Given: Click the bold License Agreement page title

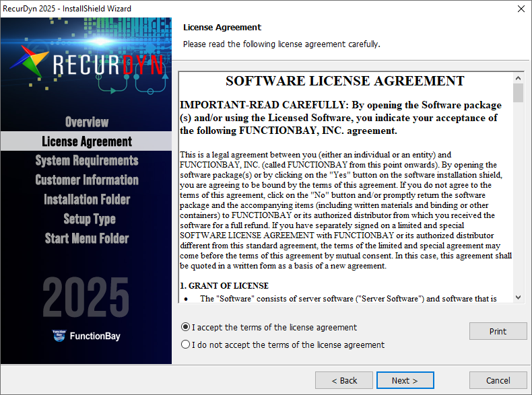Looking at the screenshot, I should tap(222, 27).
